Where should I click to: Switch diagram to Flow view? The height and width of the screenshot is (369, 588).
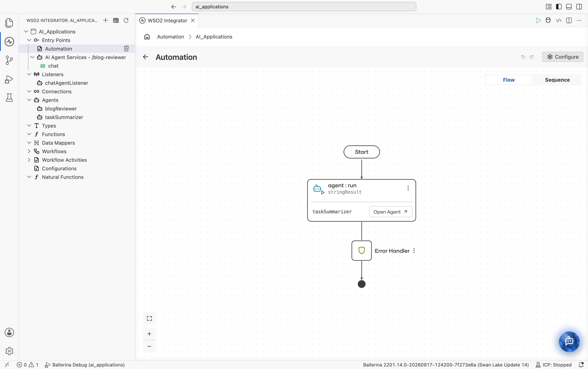coord(509,80)
